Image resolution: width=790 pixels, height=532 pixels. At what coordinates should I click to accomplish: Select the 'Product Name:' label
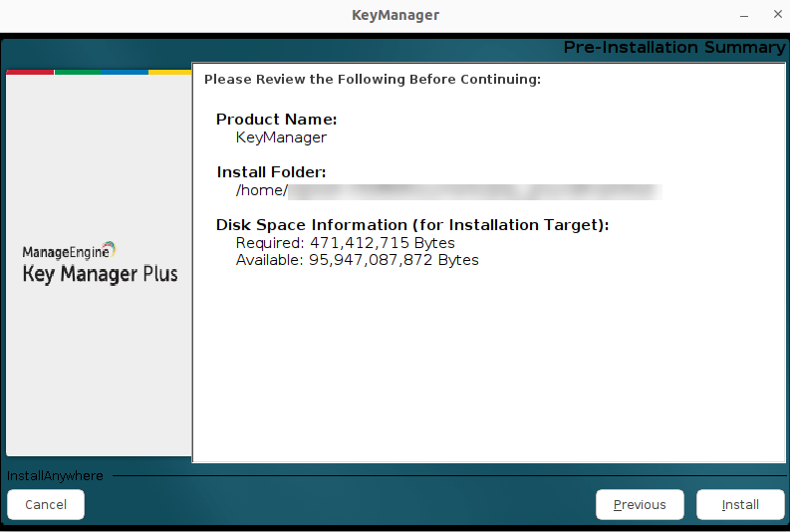(x=276, y=120)
